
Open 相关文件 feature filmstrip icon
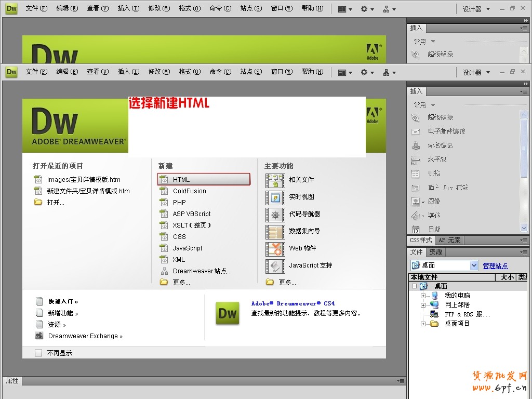click(275, 180)
